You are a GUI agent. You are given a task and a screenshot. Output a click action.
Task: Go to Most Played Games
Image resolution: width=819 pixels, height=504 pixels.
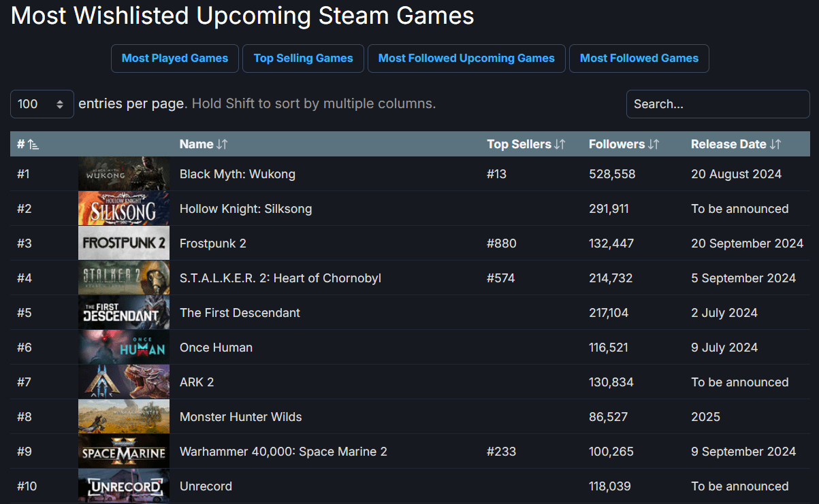[x=175, y=58]
